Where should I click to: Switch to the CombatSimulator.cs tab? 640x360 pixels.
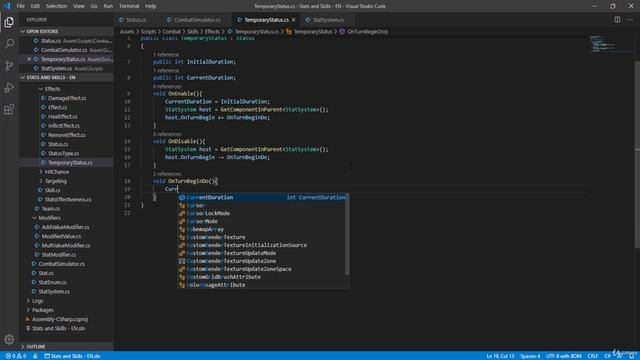tap(197, 20)
